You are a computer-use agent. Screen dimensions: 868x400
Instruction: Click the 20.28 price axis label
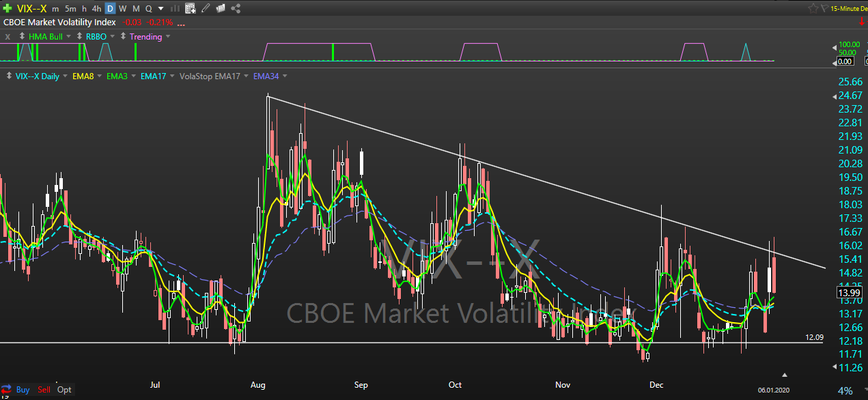[850, 164]
